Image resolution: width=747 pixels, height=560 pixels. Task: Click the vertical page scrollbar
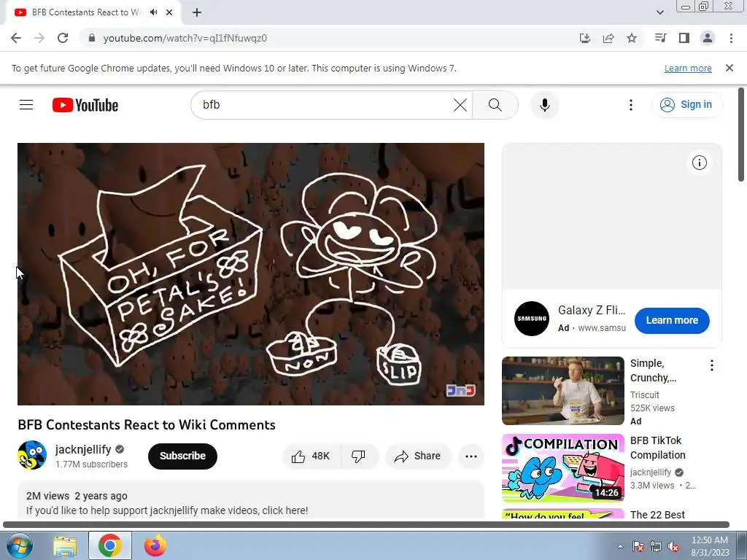[741, 134]
